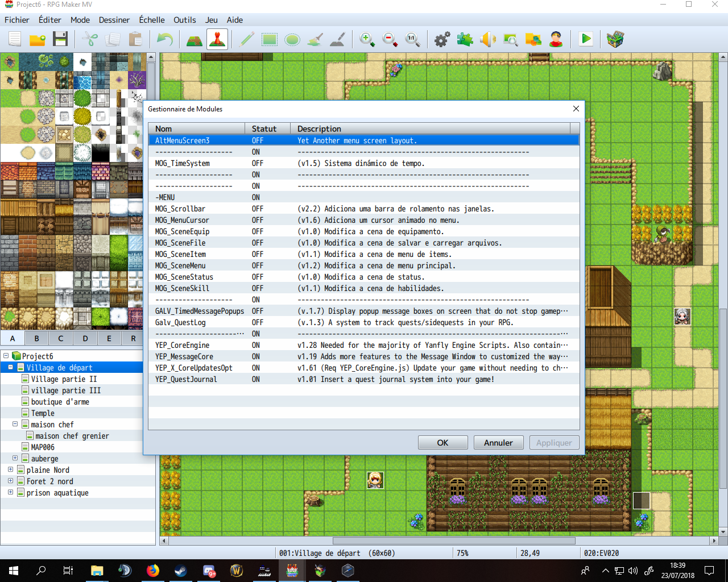
Task: Open the Outils menu
Action: pyautogui.click(x=184, y=20)
